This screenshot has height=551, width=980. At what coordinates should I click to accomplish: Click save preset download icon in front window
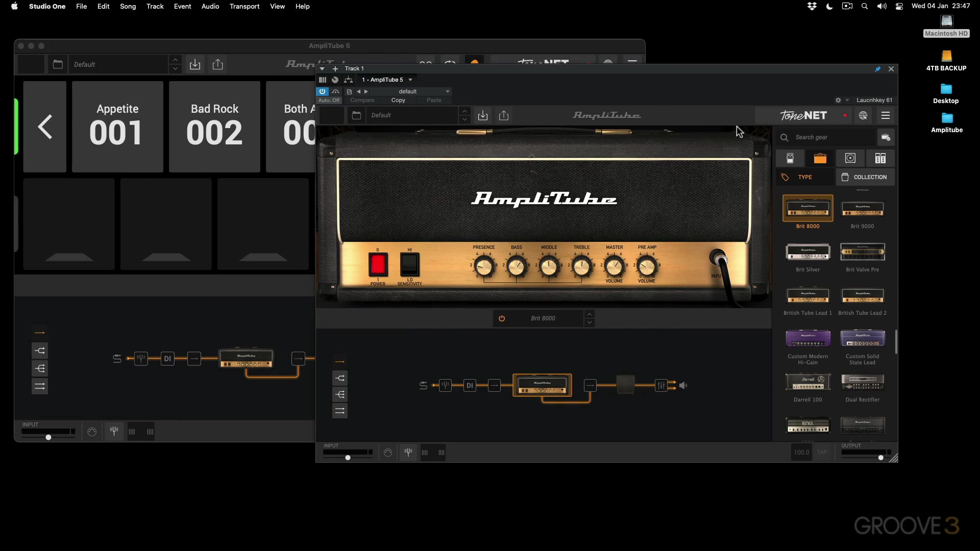tap(483, 116)
